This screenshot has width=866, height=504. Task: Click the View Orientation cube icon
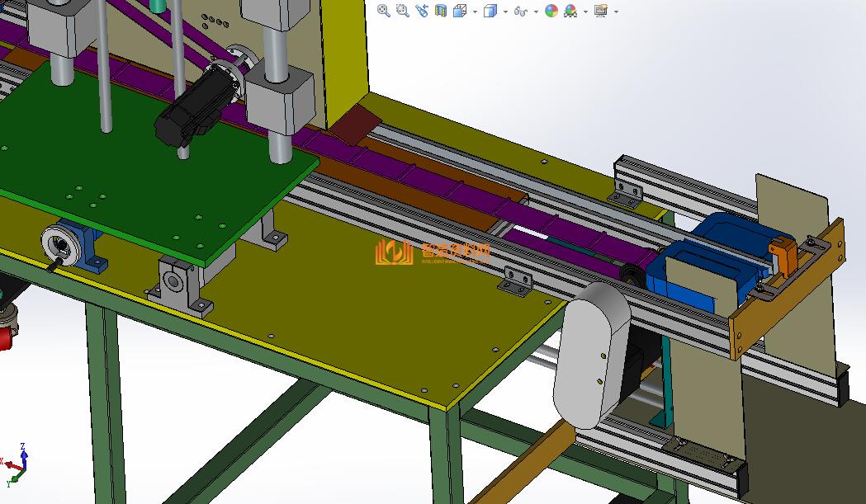point(460,11)
